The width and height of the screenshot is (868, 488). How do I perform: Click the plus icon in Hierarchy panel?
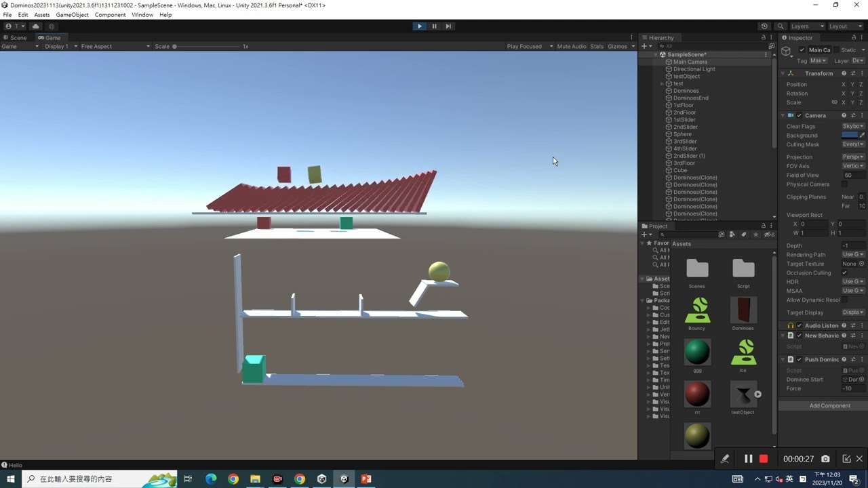644,46
